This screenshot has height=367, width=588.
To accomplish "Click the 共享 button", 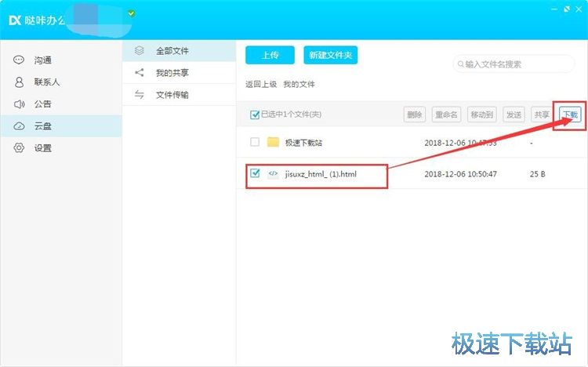I will click(x=542, y=114).
